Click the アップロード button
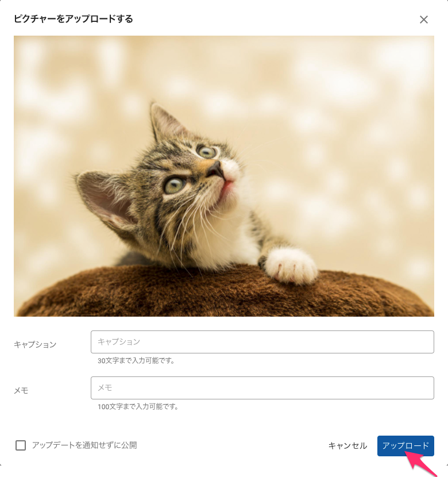This screenshot has width=448, height=477. point(405,445)
